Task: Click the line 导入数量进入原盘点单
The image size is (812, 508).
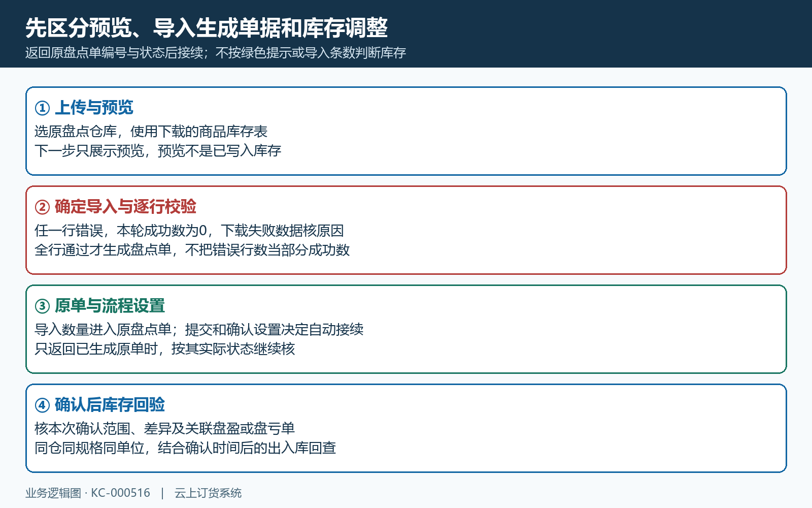Action: [x=199, y=330]
